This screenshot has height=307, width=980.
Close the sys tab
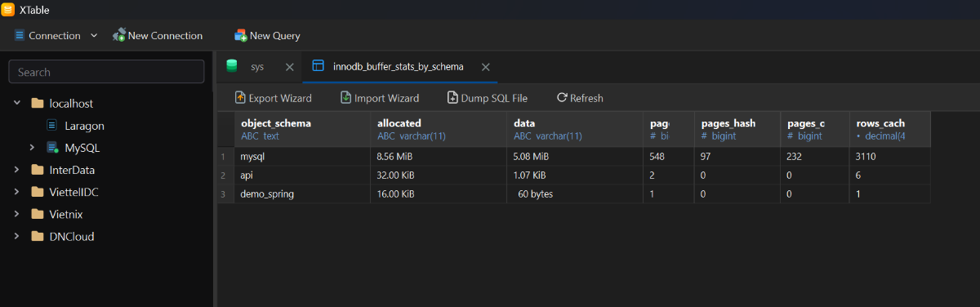tap(289, 67)
